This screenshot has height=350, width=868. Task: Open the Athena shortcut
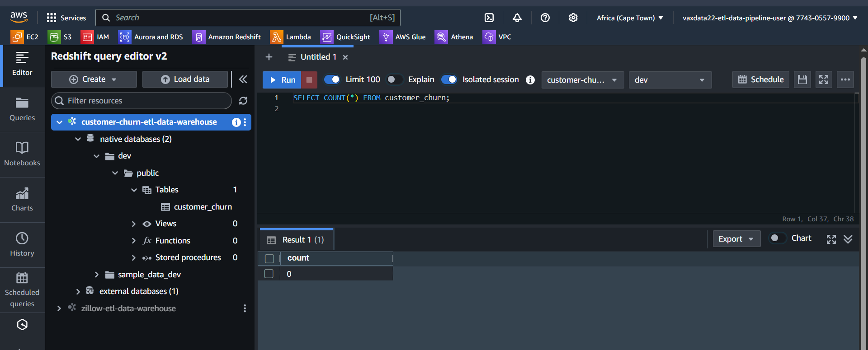[x=454, y=37]
